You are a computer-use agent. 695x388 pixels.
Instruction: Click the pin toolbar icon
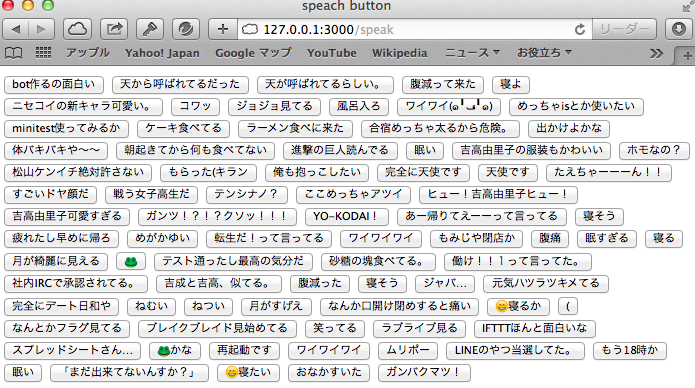(150, 30)
